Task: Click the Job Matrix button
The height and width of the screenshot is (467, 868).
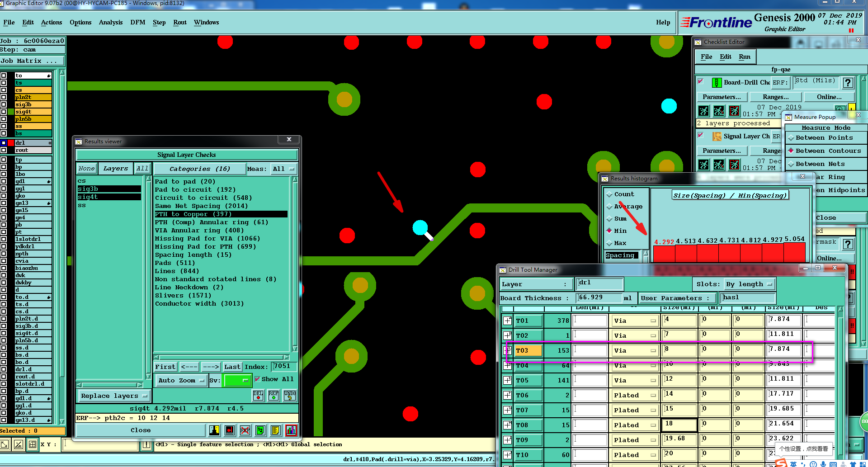Action: coord(32,61)
